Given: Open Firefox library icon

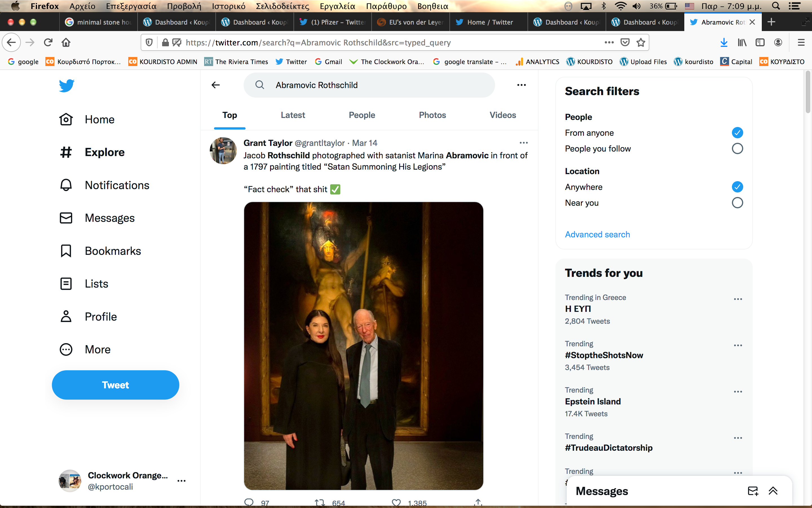Looking at the screenshot, I should coord(742,42).
